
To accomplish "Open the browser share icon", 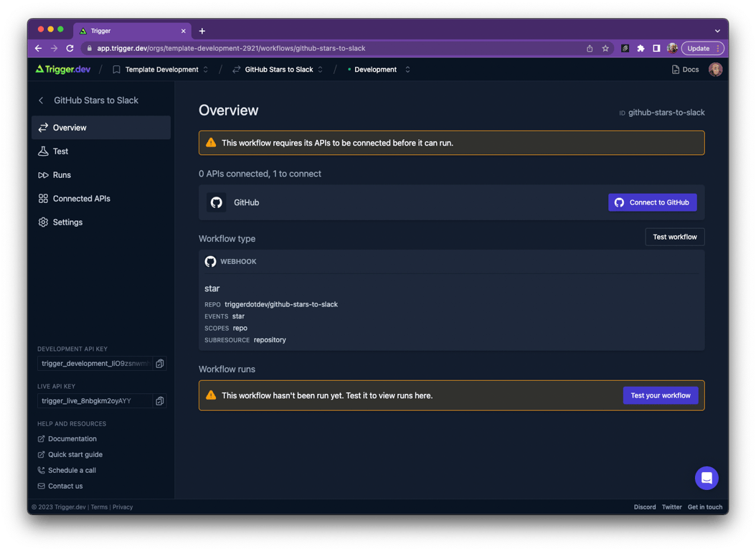I will pos(589,48).
